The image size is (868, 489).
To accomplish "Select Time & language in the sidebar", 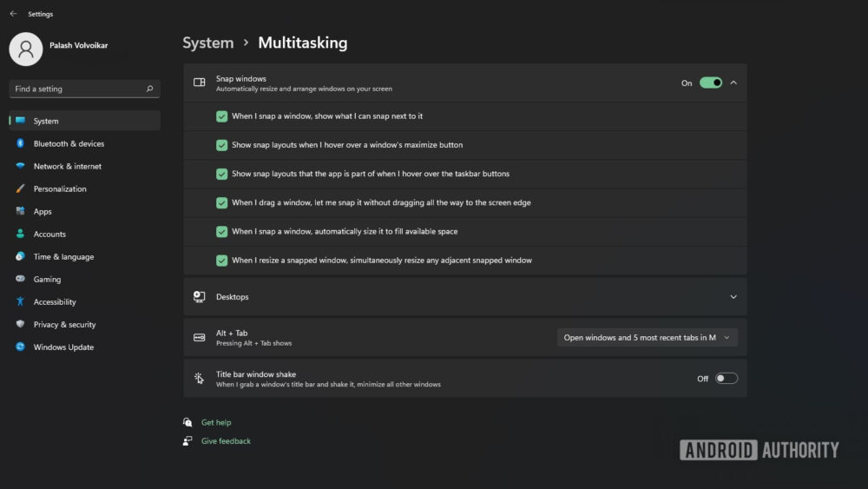I will click(x=63, y=256).
